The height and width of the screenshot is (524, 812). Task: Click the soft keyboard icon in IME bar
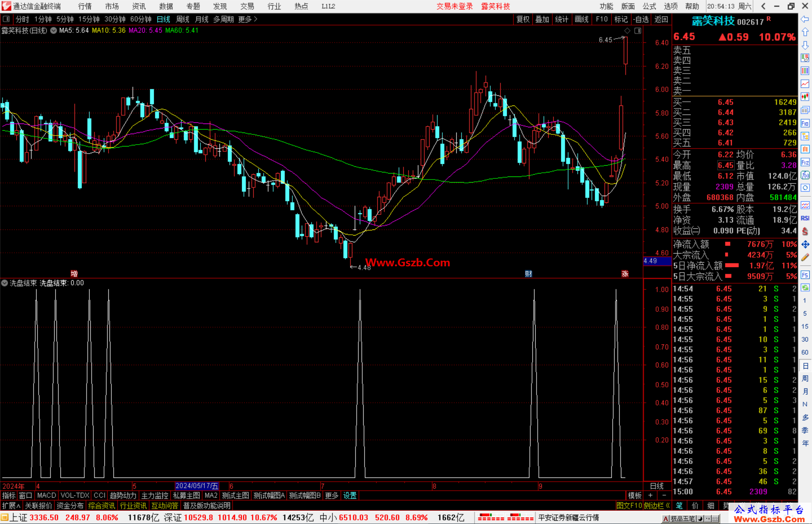coord(715,519)
